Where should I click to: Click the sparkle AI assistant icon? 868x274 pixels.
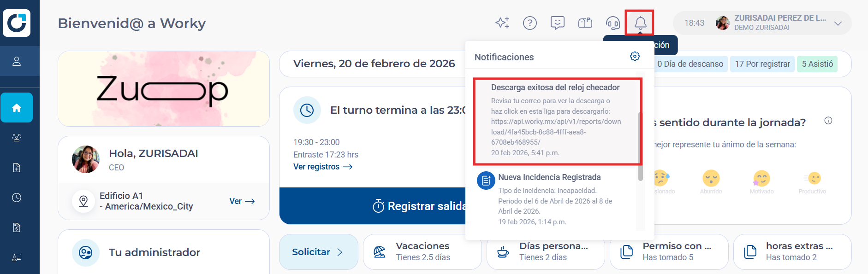click(502, 23)
